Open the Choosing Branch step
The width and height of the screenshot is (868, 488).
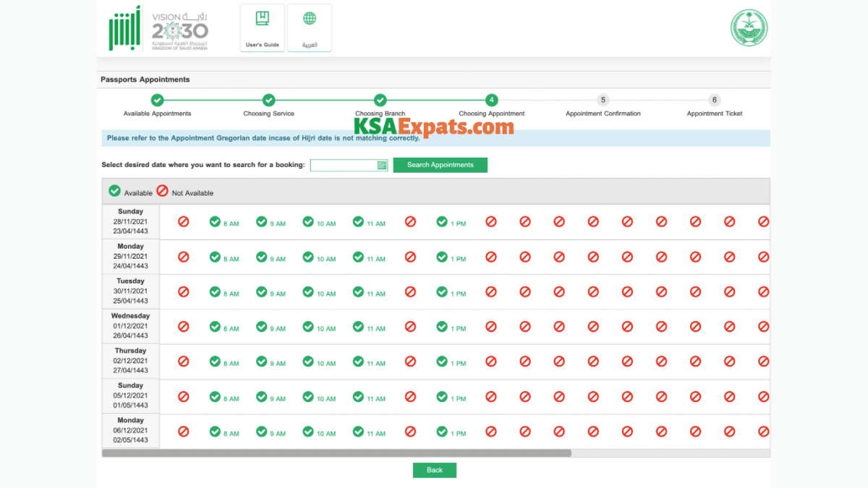tap(380, 100)
